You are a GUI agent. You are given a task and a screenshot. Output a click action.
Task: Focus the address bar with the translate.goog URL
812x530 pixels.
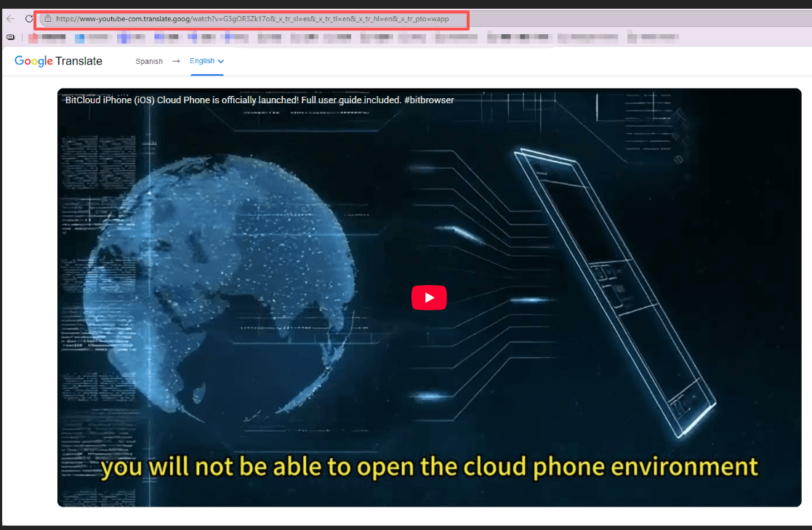252,19
